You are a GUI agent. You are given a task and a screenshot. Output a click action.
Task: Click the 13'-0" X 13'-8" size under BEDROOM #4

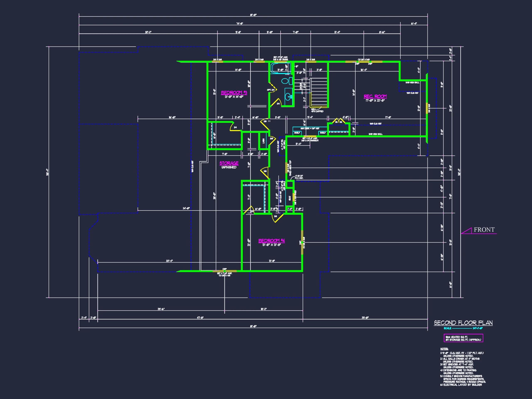[272, 245]
